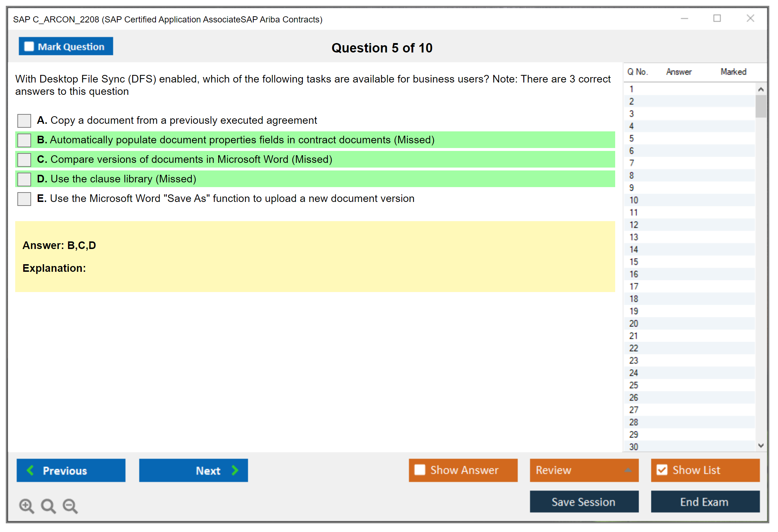The height and width of the screenshot is (532, 778).
Task: Click the green left arrow on Previous
Action: click(30, 470)
